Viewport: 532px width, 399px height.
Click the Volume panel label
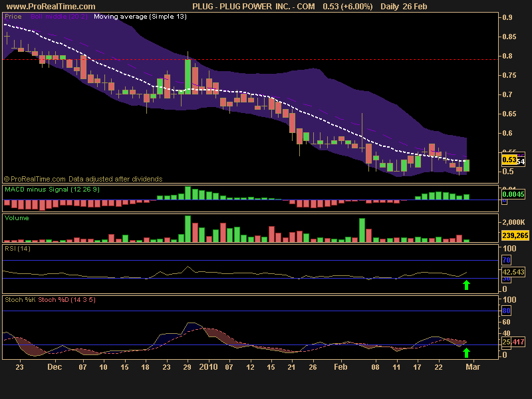click(17, 218)
